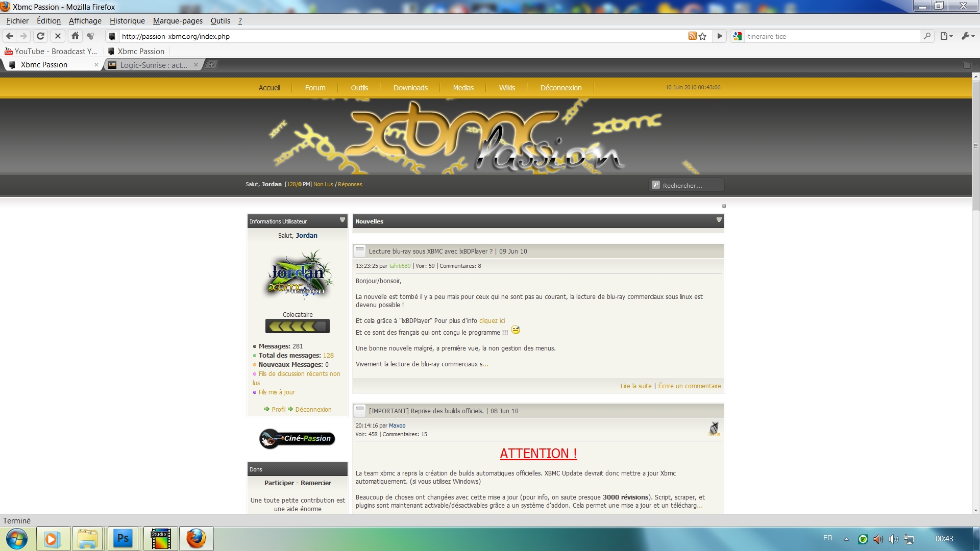The width and height of the screenshot is (980, 551).
Task: Click the blu-ray news post icon
Action: point(360,250)
